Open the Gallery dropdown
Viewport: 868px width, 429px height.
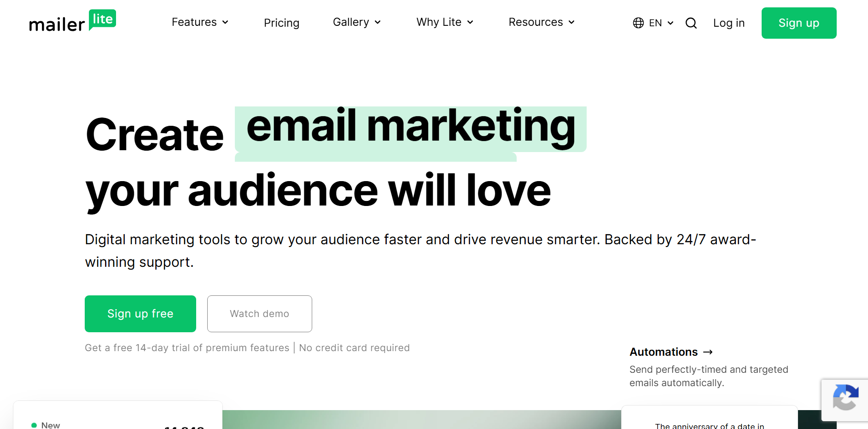356,22
